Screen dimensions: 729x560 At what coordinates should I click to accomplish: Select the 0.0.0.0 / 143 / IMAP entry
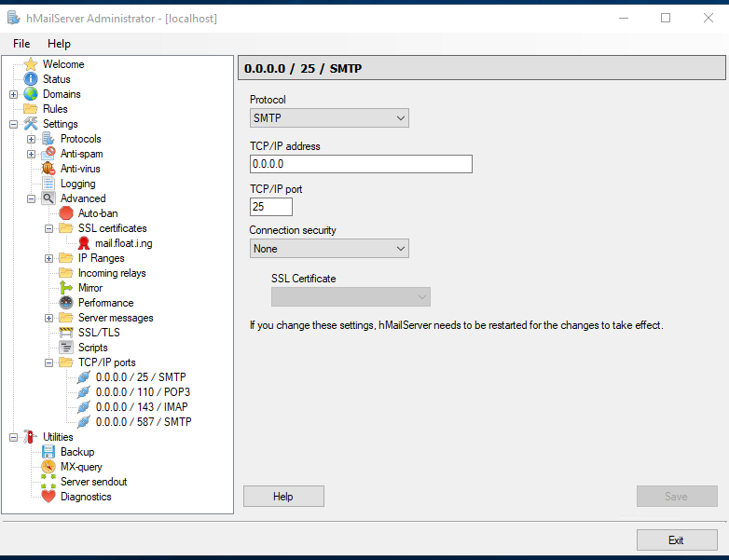pos(142,406)
